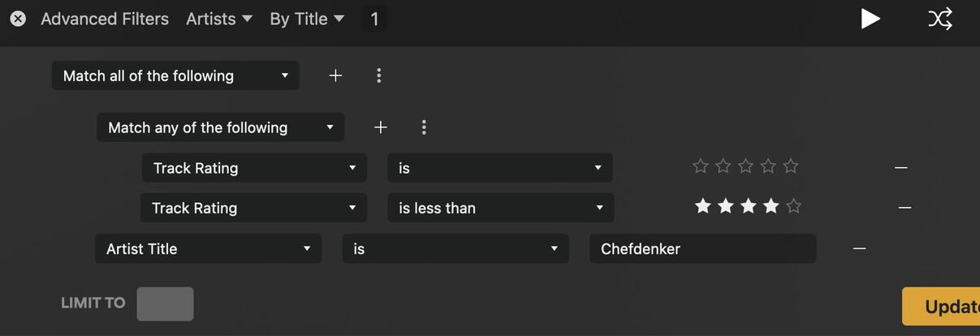Close the Advanced Filters panel

(18, 19)
